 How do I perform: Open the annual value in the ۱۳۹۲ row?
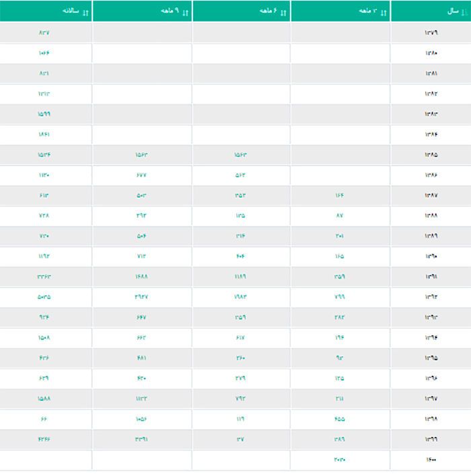pyautogui.click(x=44, y=297)
